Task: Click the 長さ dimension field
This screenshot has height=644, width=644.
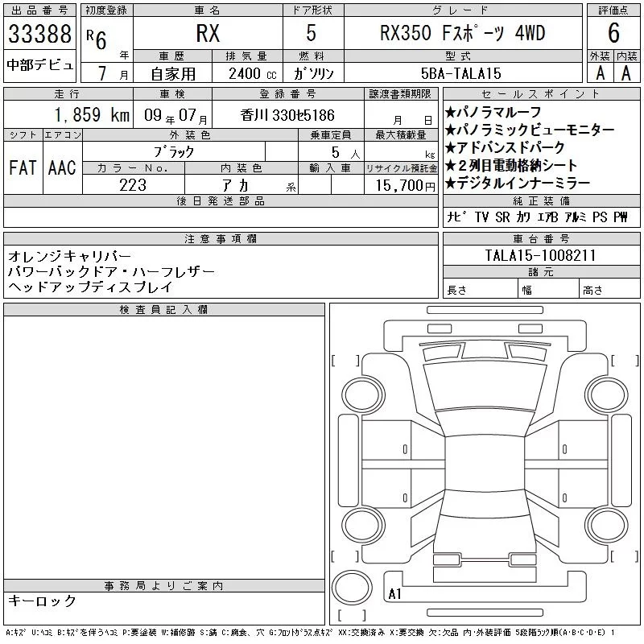Action: (481, 288)
